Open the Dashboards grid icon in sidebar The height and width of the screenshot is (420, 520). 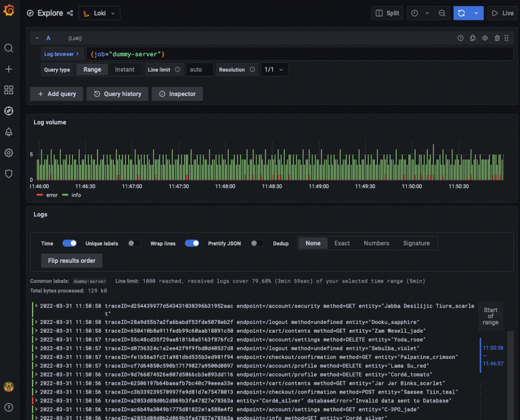tap(9, 90)
